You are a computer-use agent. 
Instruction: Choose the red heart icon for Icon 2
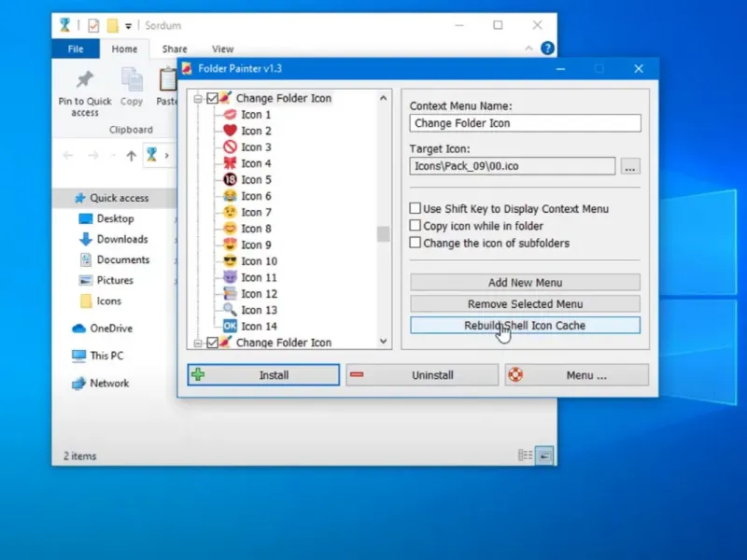(x=230, y=131)
